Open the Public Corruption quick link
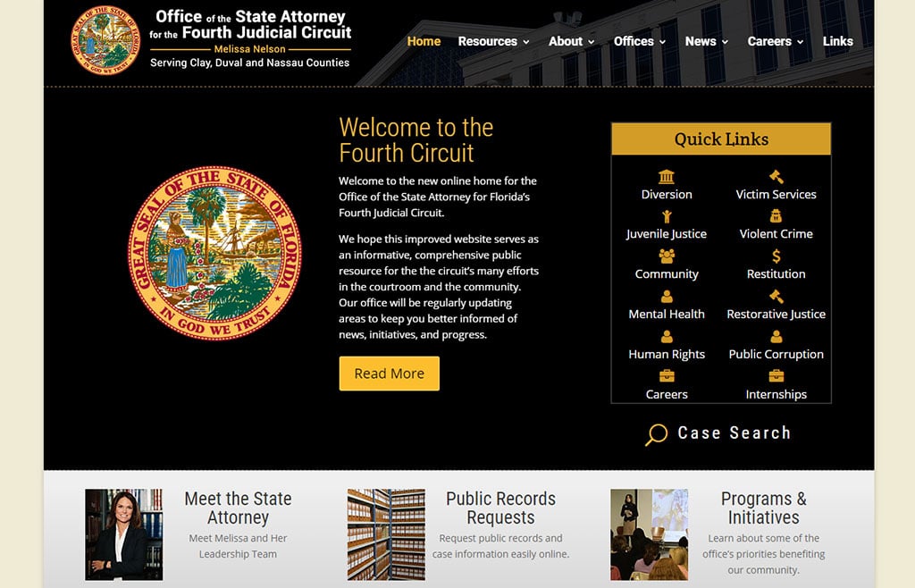This screenshot has width=915, height=588. coord(776,354)
